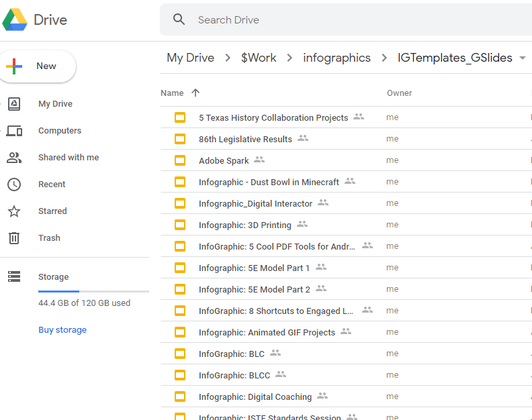
Task: Click Slides icon for Infographic_Digital Interactor
Action: point(180,203)
